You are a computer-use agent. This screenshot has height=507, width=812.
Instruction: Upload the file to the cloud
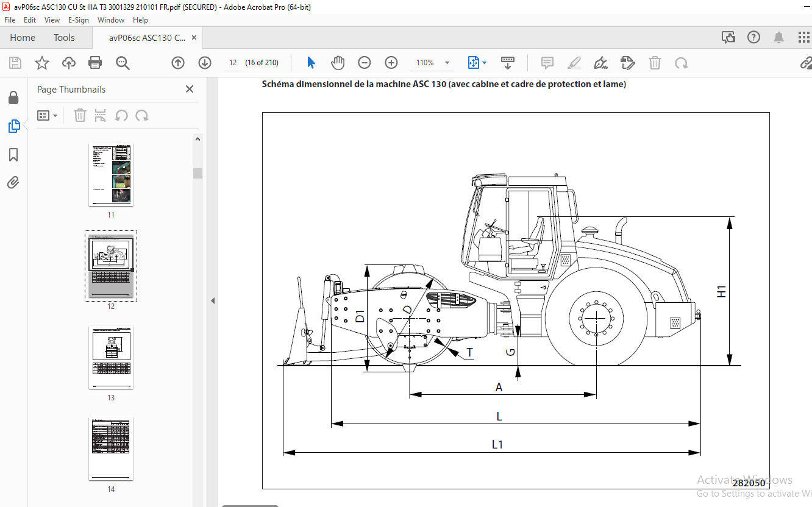point(69,63)
